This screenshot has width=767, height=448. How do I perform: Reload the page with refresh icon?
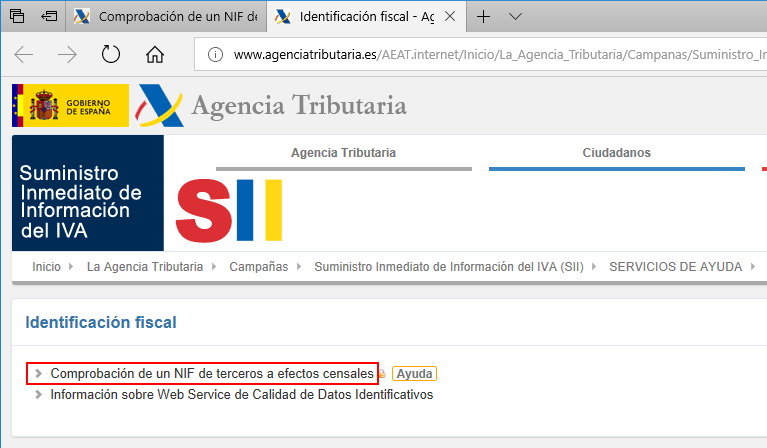(x=111, y=54)
